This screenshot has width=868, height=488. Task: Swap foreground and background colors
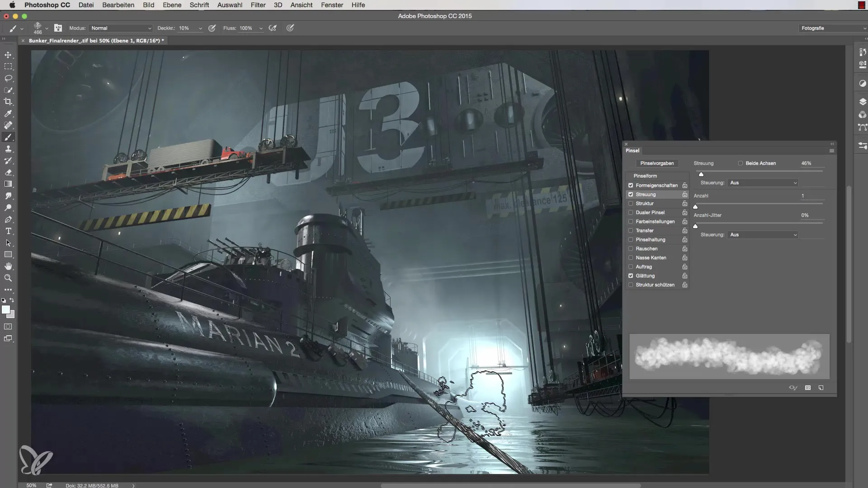coord(12,300)
